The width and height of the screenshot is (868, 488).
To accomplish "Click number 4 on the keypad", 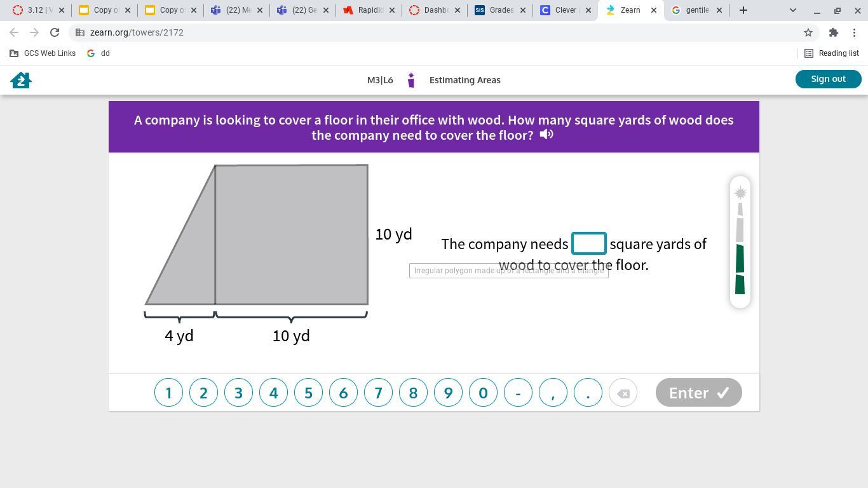I will (x=273, y=393).
